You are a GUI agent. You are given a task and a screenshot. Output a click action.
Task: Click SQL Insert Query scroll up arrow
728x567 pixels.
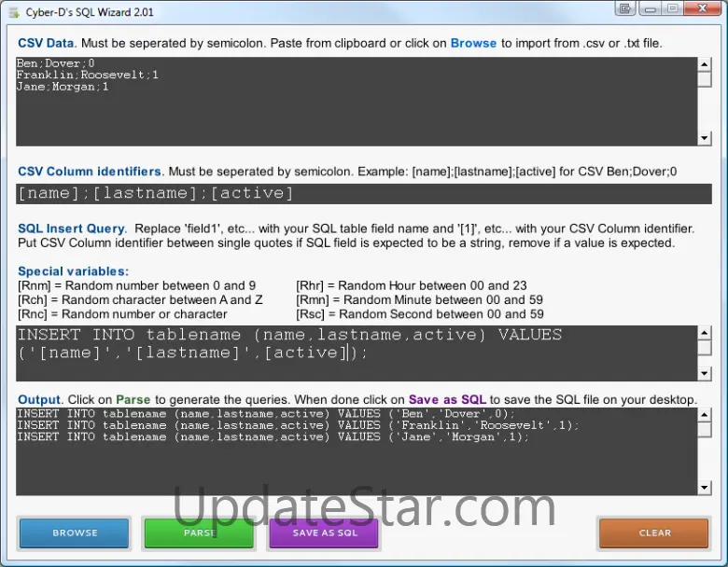click(705, 333)
